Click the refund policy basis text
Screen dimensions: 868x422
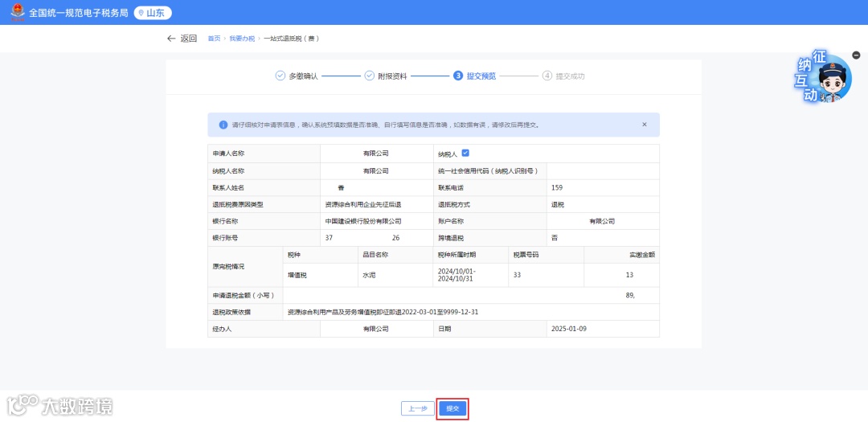click(x=383, y=312)
